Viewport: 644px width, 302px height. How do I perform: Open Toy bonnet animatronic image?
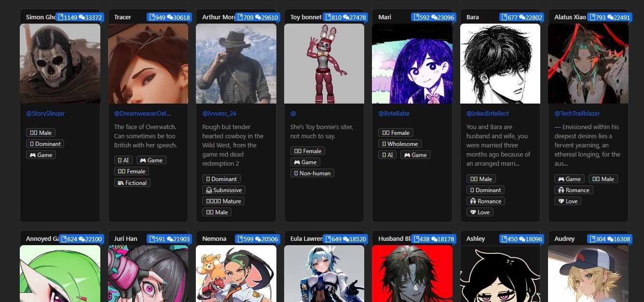tap(324, 64)
